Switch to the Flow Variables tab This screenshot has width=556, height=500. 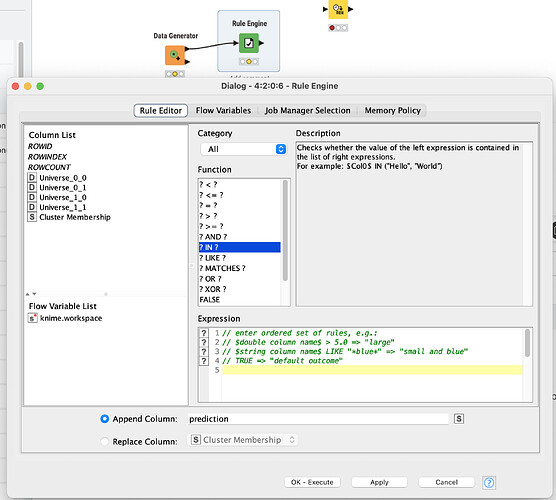(x=223, y=111)
